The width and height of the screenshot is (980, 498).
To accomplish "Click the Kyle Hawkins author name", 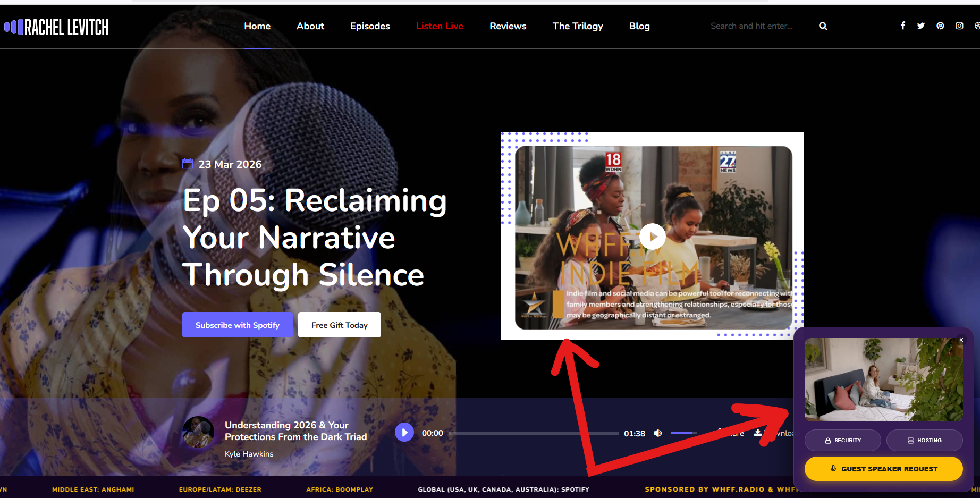I will (249, 454).
